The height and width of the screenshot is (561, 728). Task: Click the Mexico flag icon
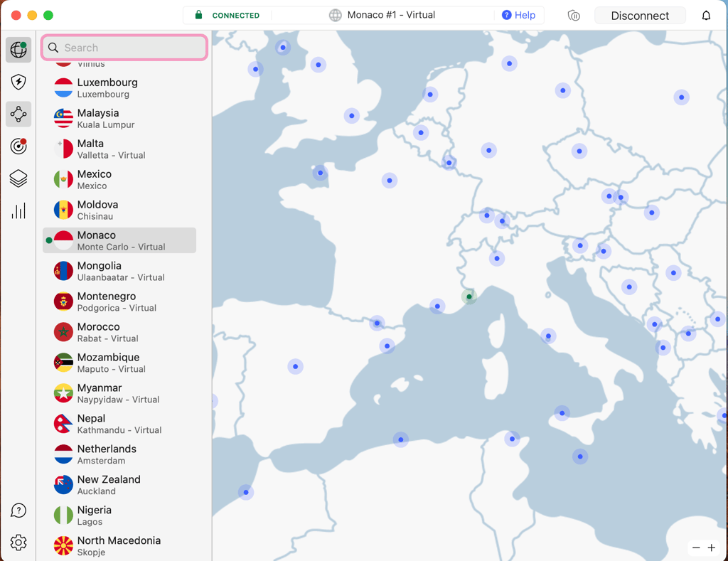(63, 179)
